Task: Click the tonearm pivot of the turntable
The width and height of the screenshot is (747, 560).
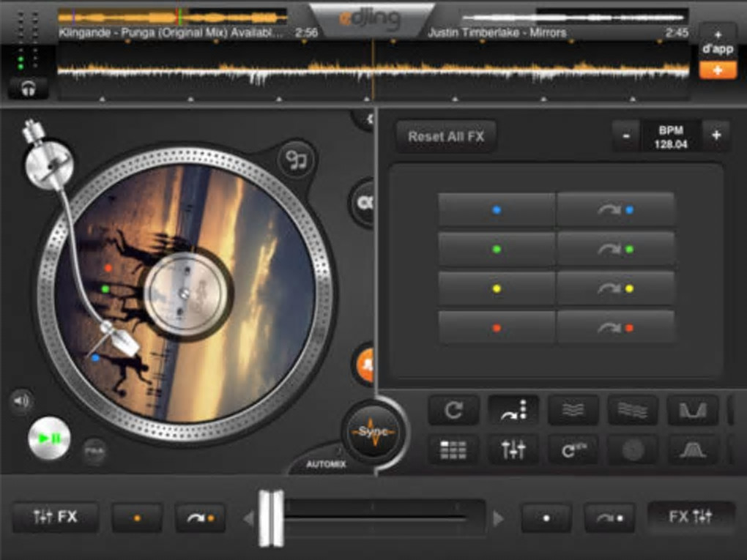Action: coord(48,164)
